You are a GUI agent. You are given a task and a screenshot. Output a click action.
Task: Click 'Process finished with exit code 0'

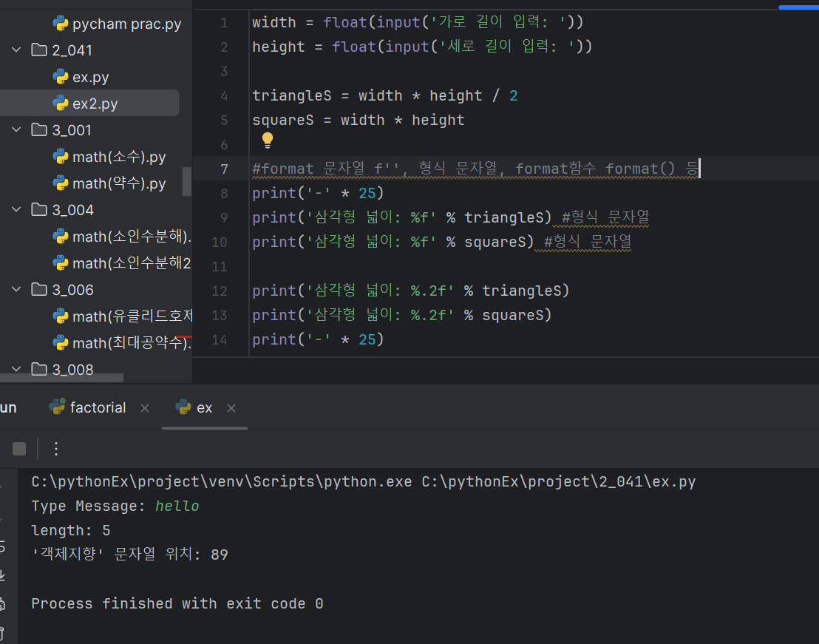[177, 604]
